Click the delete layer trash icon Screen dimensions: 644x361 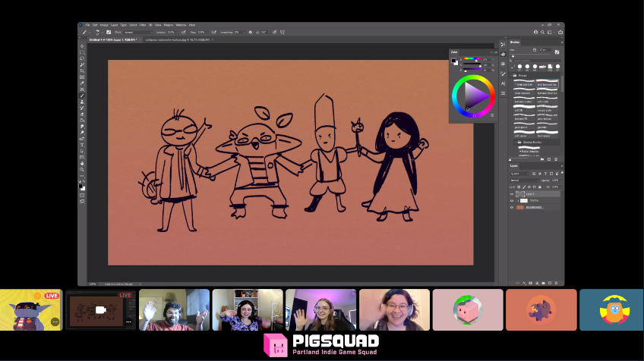(x=556, y=283)
